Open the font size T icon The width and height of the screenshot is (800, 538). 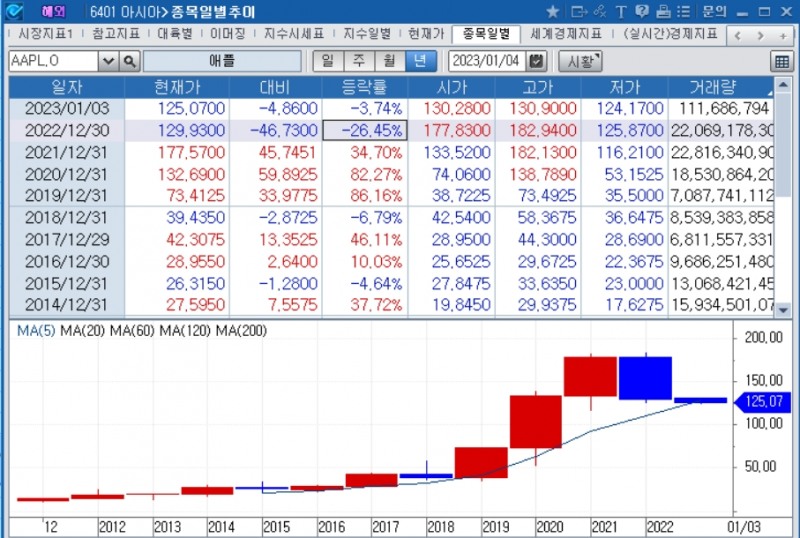pyautogui.click(x=621, y=11)
